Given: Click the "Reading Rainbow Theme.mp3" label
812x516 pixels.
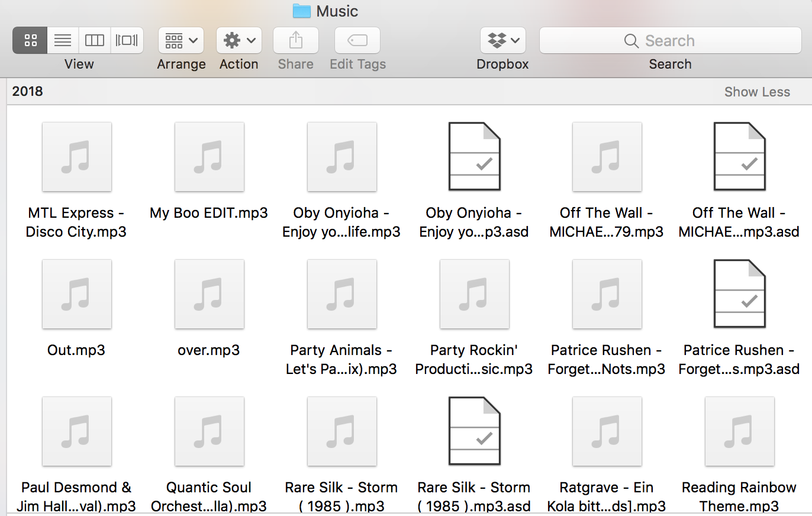Looking at the screenshot, I should pyautogui.click(x=739, y=496).
